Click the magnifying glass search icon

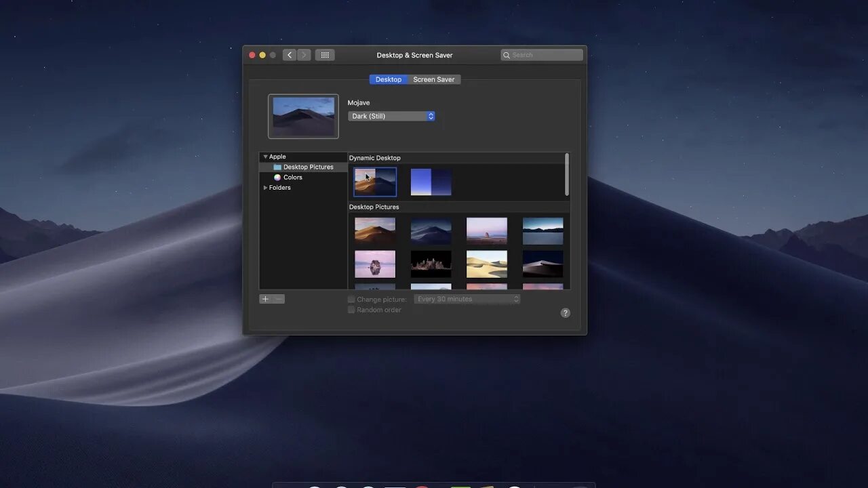click(507, 55)
